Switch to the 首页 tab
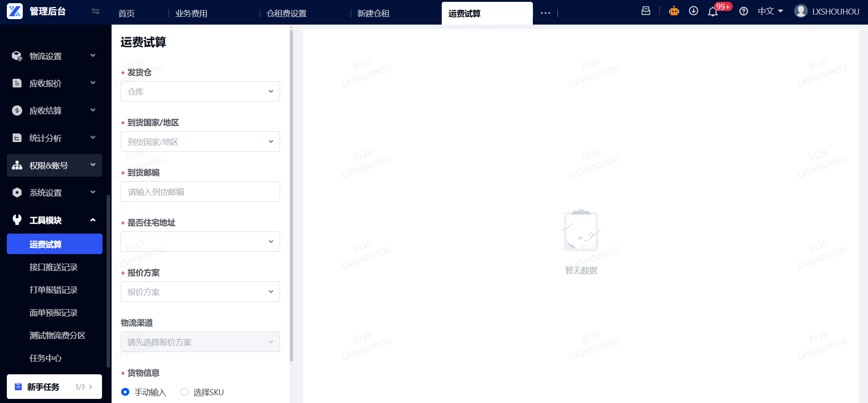Screen dimensions: 868x403 [127, 13]
